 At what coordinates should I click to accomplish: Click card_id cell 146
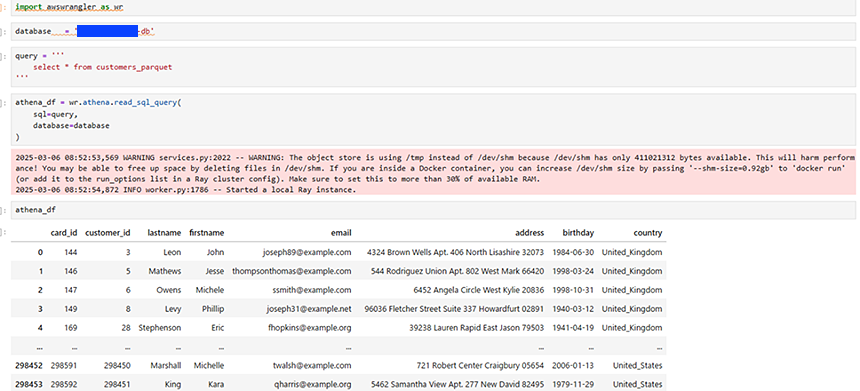(71, 271)
